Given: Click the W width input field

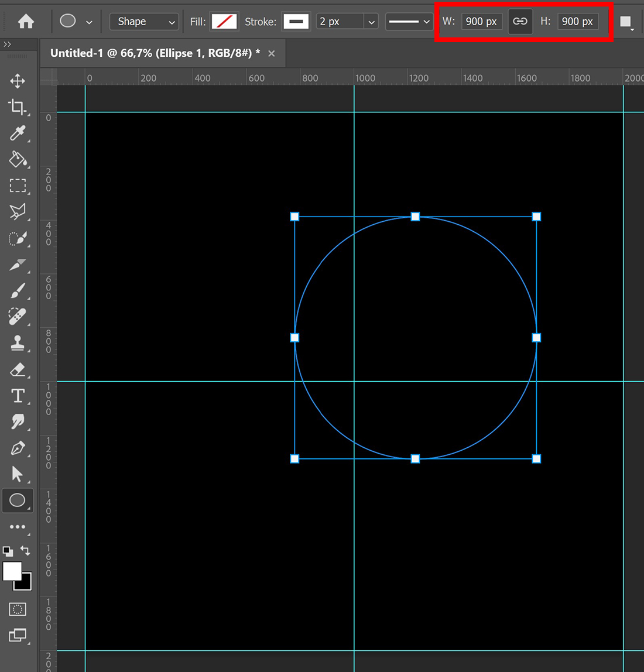Looking at the screenshot, I should pyautogui.click(x=481, y=22).
